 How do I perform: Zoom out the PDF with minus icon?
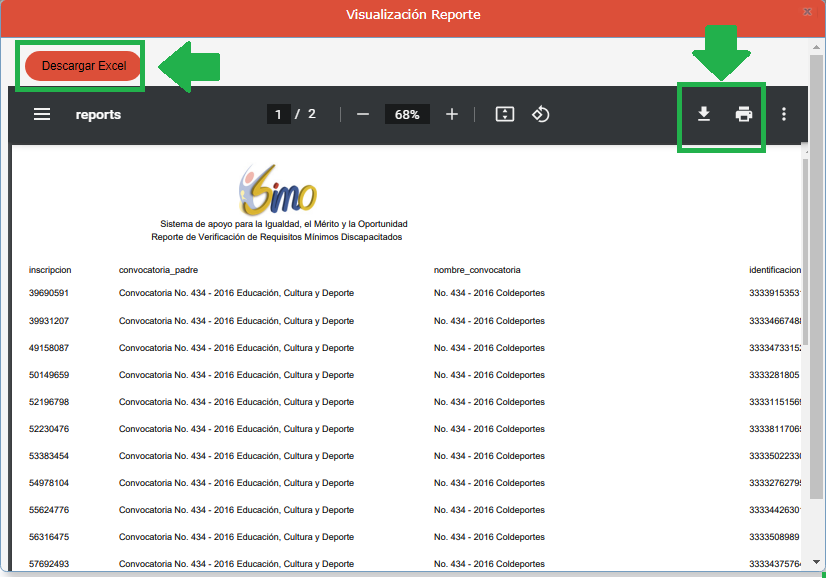363,114
